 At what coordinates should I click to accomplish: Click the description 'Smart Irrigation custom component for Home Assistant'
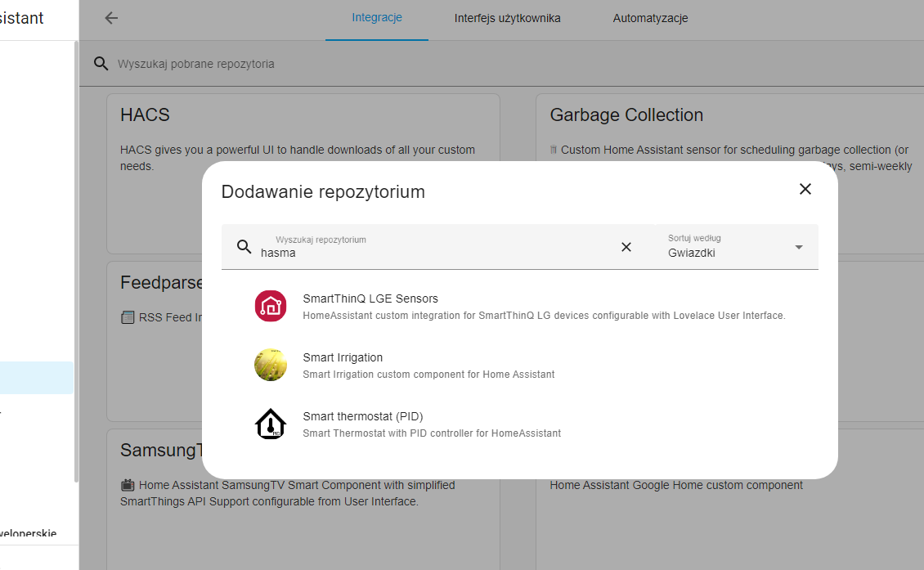pos(428,375)
